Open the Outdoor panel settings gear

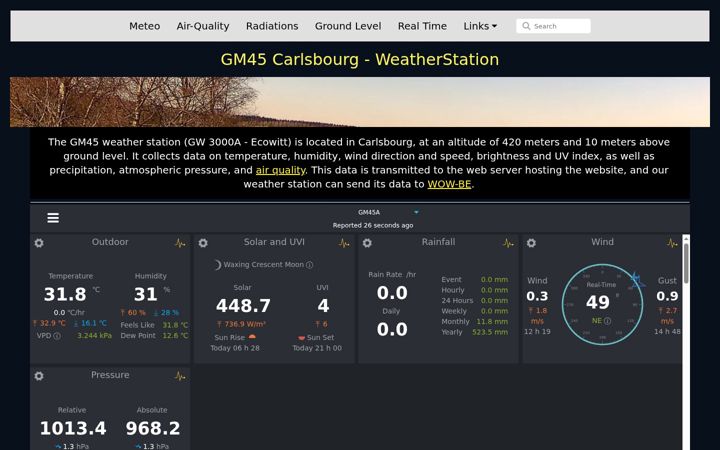(x=39, y=243)
